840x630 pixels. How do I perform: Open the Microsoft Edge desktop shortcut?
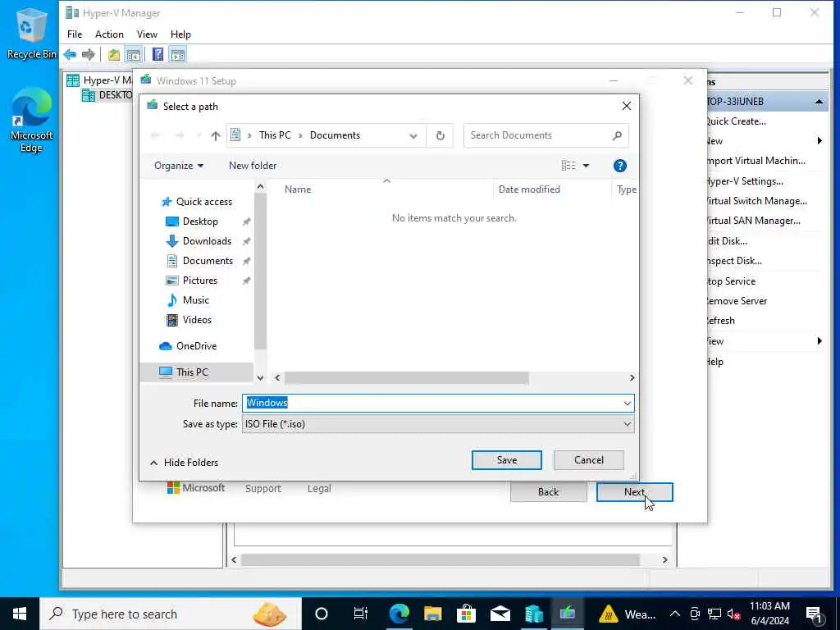31,121
